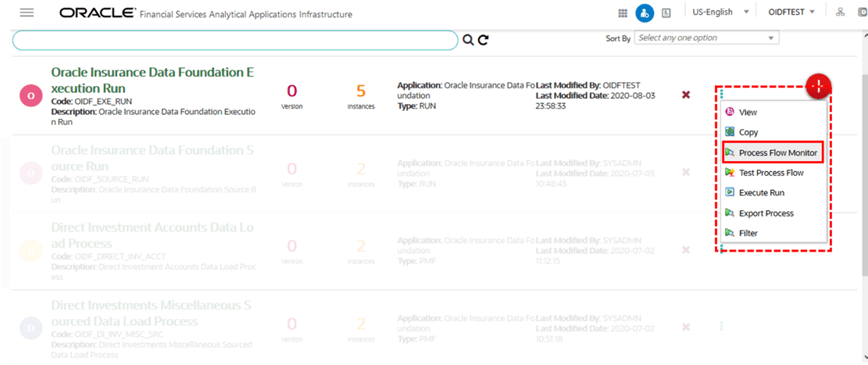The image size is (868, 365).
Task: Click Last Modified Date 2020-07-03 text
Action: point(595,177)
